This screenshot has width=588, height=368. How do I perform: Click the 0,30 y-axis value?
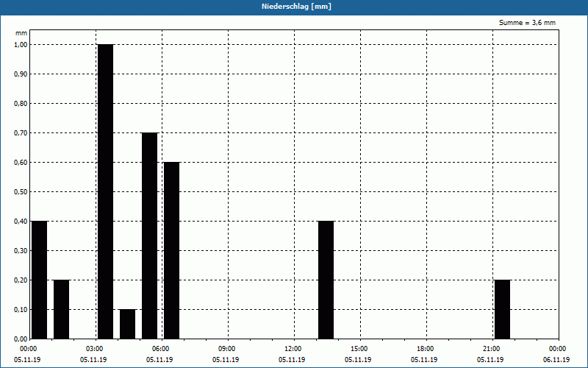[21, 251]
